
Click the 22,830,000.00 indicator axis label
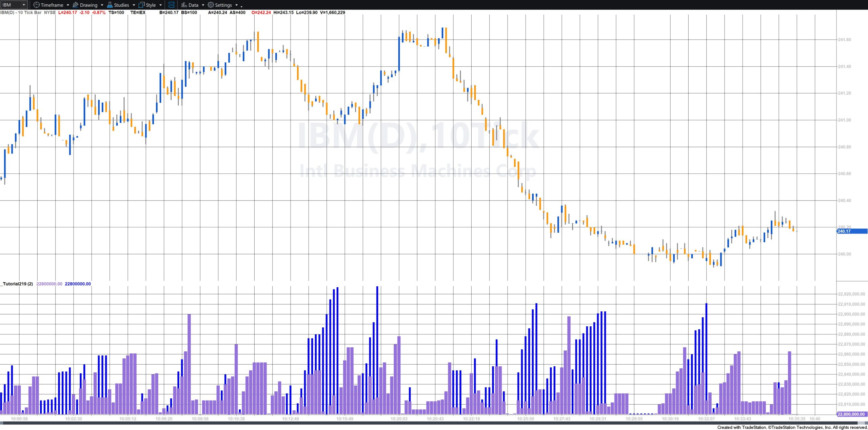click(851, 384)
